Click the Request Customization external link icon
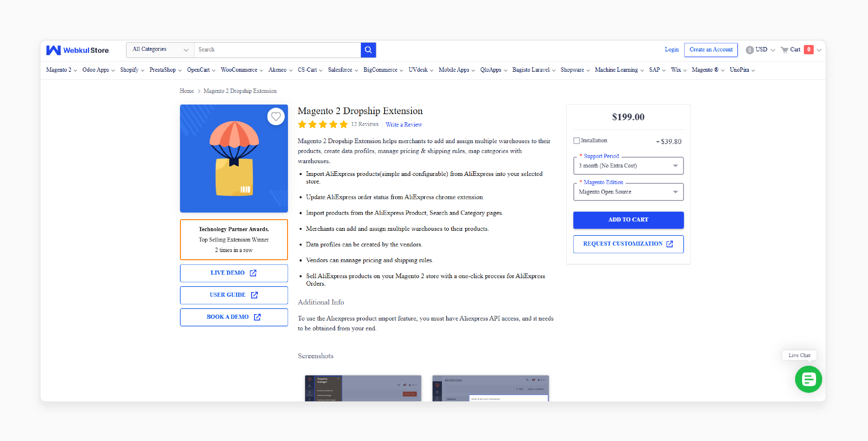The image size is (868, 441). (x=669, y=244)
